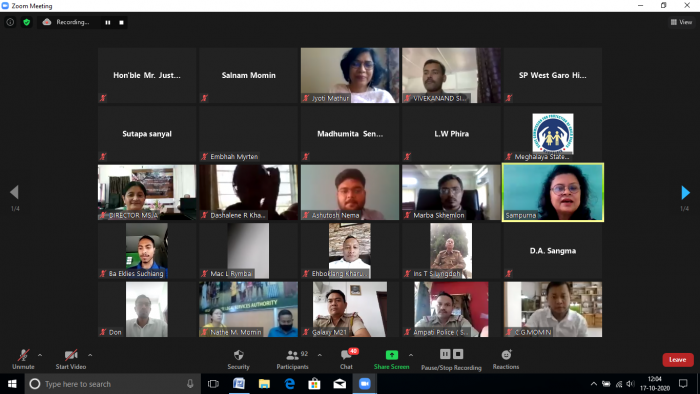Screen dimensions: 700x394
Task: Click the Madhumita Sen... tile name
Action: [350, 134]
